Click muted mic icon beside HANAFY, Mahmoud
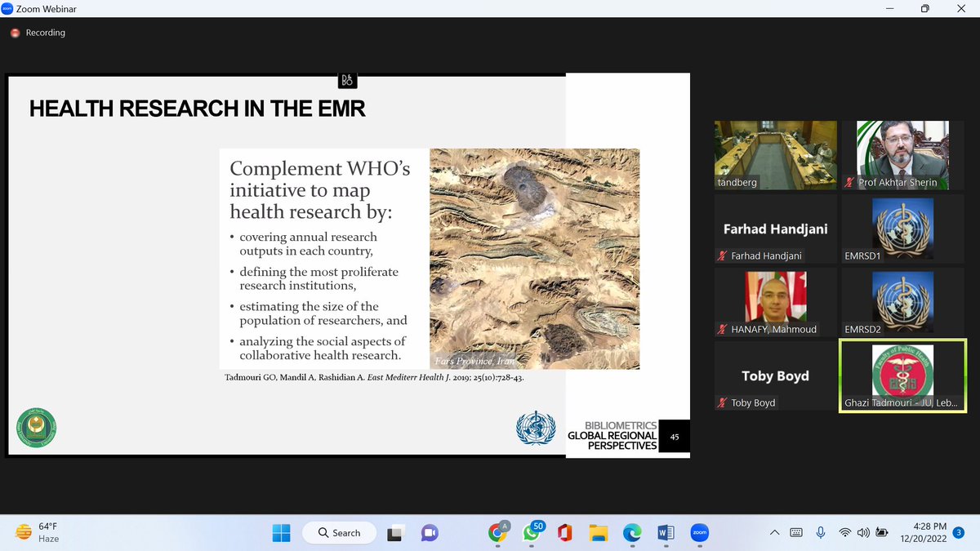The width and height of the screenshot is (980, 551). (x=722, y=330)
